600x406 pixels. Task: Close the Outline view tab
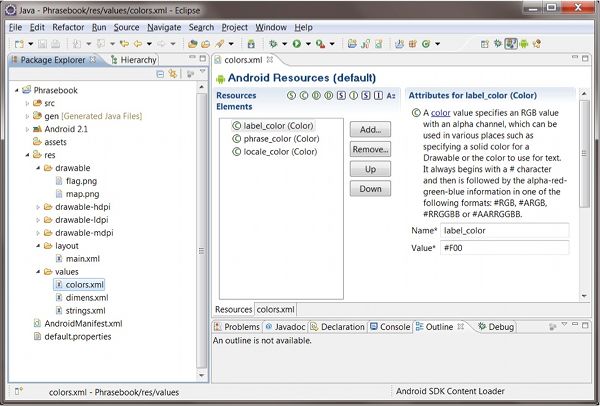pyautogui.click(x=461, y=326)
